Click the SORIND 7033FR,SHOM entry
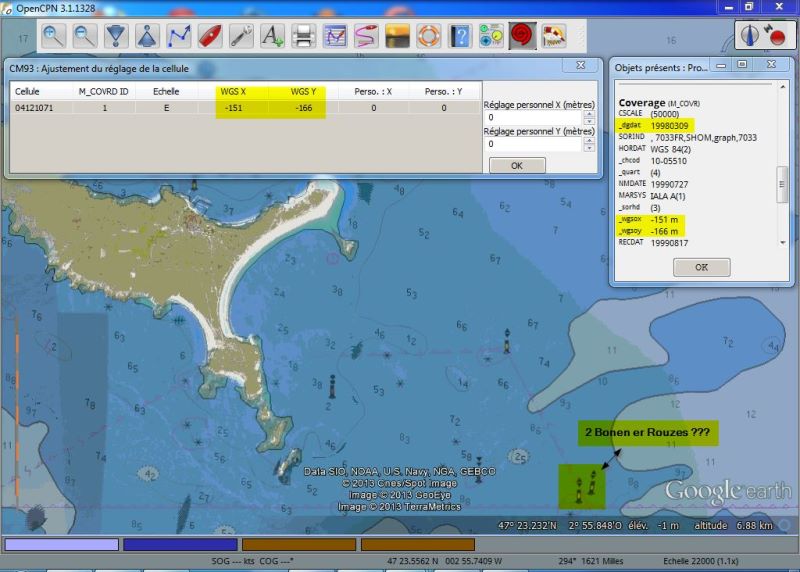This screenshot has width=800, height=572. click(688, 137)
